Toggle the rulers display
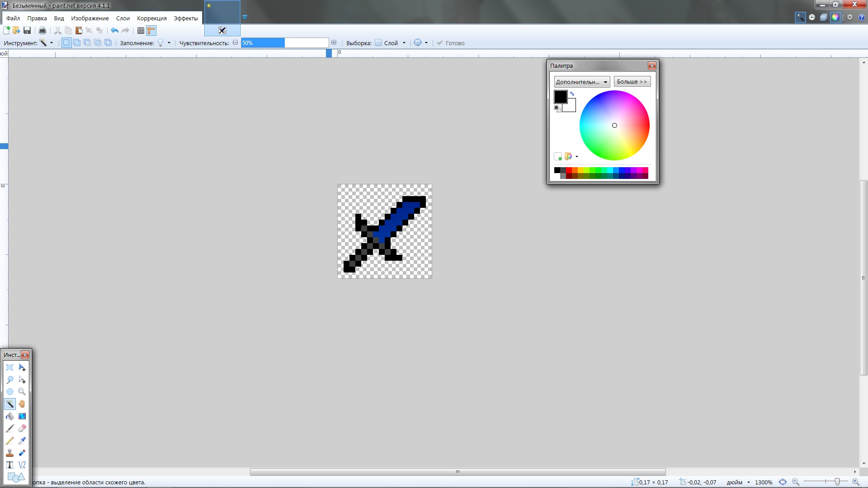The image size is (868, 488). [x=151, y=30]
